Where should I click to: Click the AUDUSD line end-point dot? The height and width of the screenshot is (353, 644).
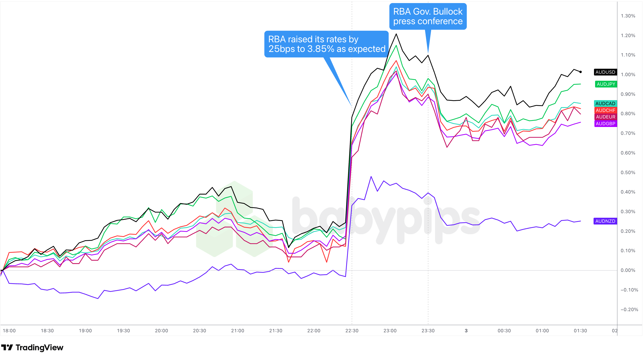(580, 72)
